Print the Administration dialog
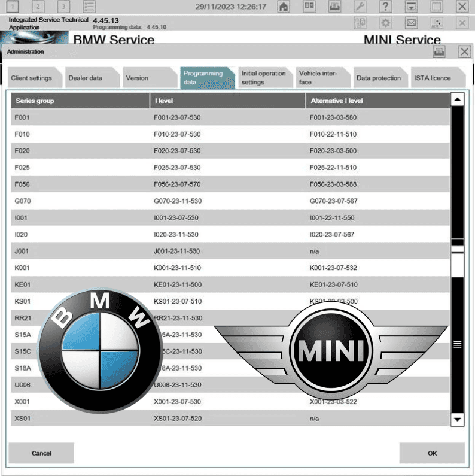475x476 pixels. pyautogui.click(x=439, y=51)
